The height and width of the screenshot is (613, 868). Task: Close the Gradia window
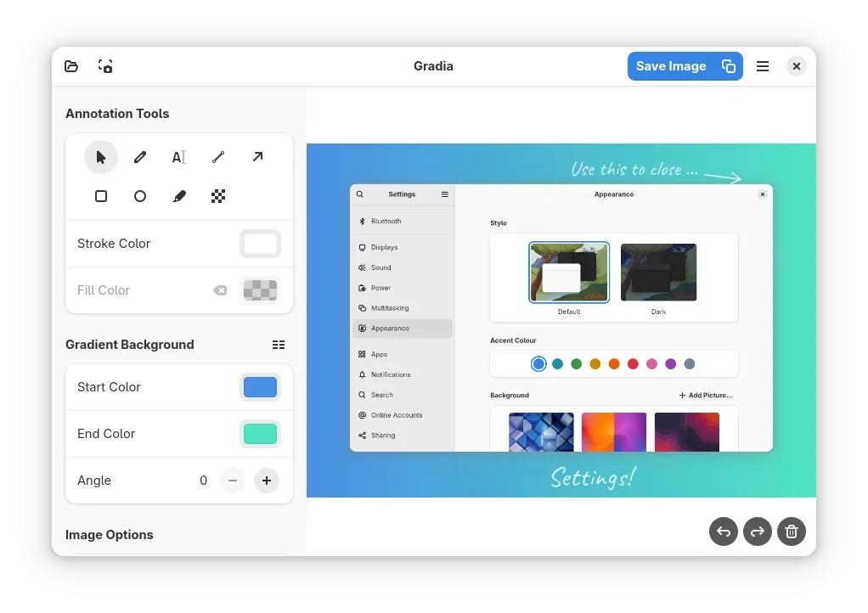coord(796,66)
